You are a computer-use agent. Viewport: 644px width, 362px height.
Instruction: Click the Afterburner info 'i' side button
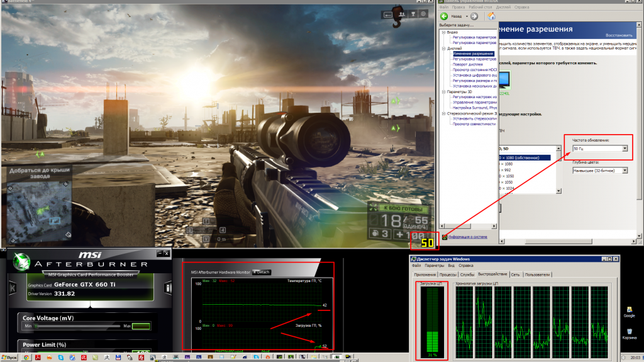[168, 288]
